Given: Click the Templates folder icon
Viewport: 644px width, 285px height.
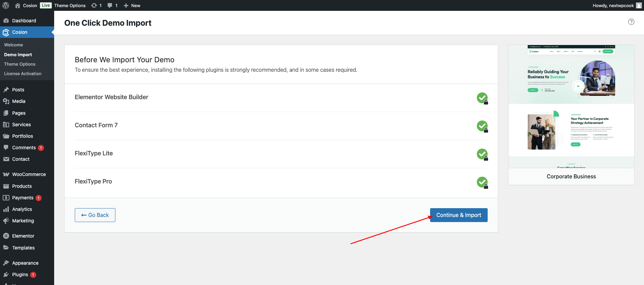Looking at the screenshot, I should click(x=6, y=248).
